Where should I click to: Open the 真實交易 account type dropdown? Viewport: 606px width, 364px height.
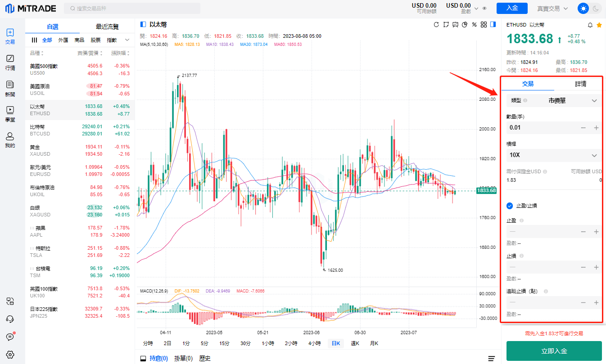552,9
